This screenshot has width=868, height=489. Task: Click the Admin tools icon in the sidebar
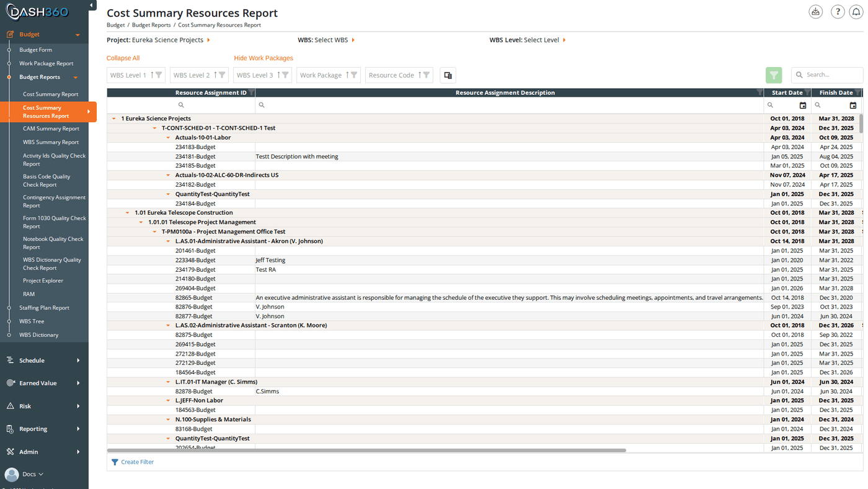coord(11,452)
